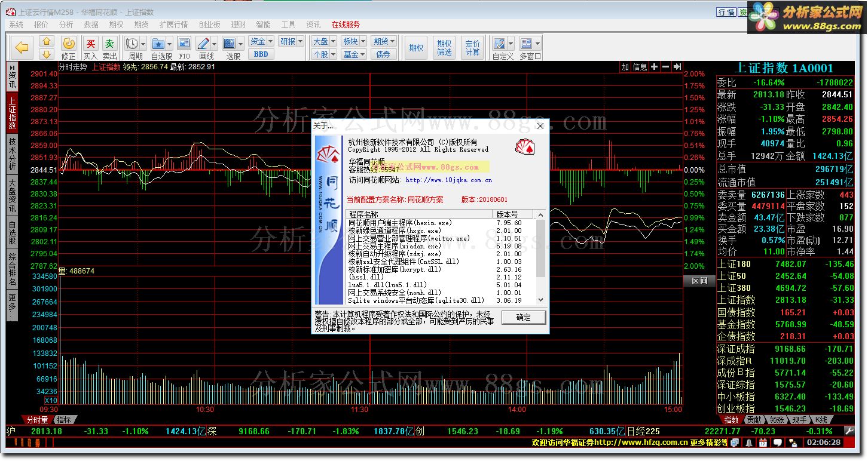This screenshot has height=461, width=868.
Task: Click the plus zoom-in chart icon
Action: [655, 67]
